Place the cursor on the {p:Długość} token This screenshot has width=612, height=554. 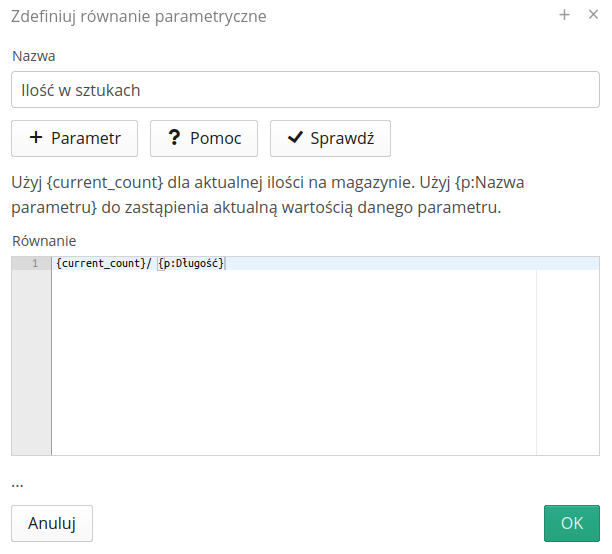(192, 263)
